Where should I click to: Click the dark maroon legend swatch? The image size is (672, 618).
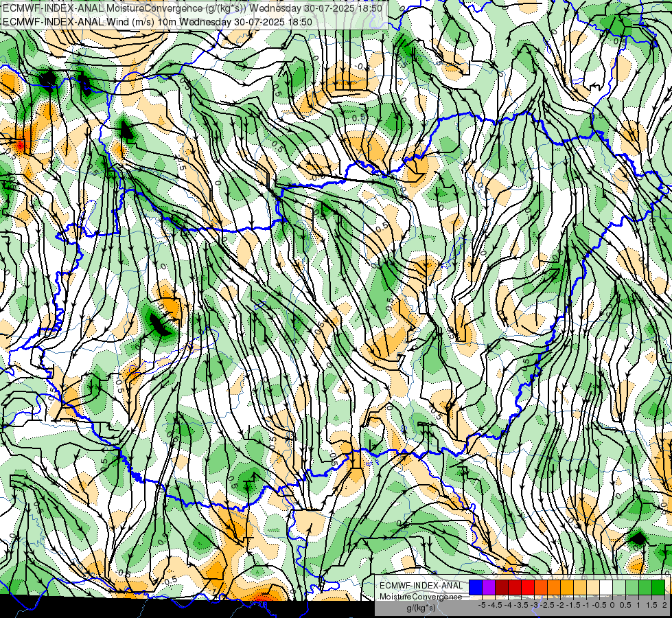[x=502, y=588]
